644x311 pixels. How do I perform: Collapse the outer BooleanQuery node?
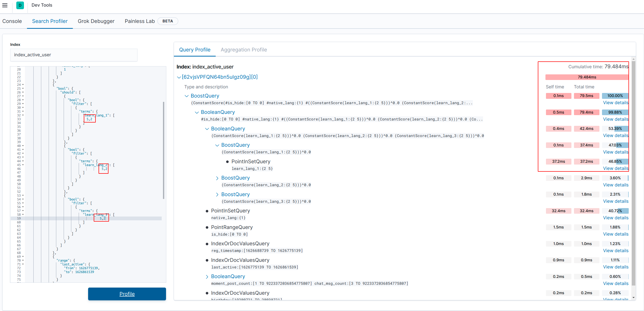(197, 112)
